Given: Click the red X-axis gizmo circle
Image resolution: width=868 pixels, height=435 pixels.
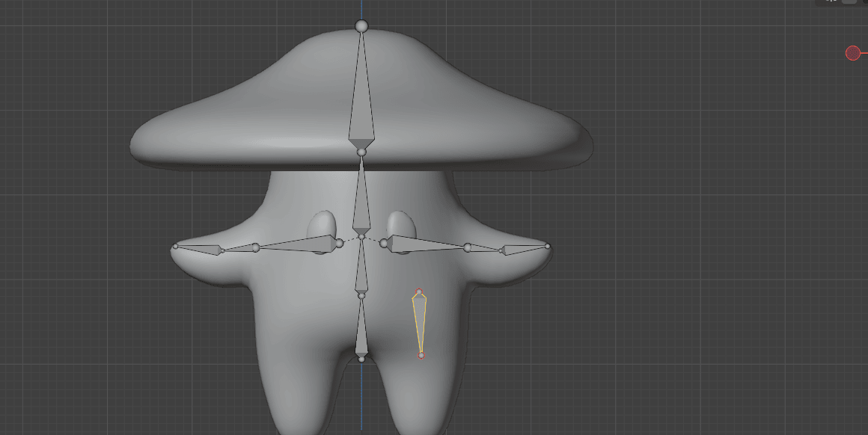Looking at the screenshot, I should pyautogui.click(x=852, y=53).
